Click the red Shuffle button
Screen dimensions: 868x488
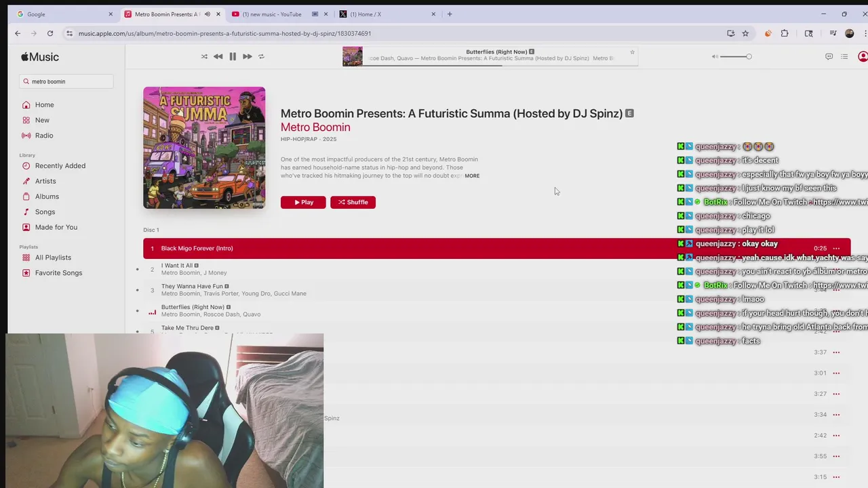[353, 202]
